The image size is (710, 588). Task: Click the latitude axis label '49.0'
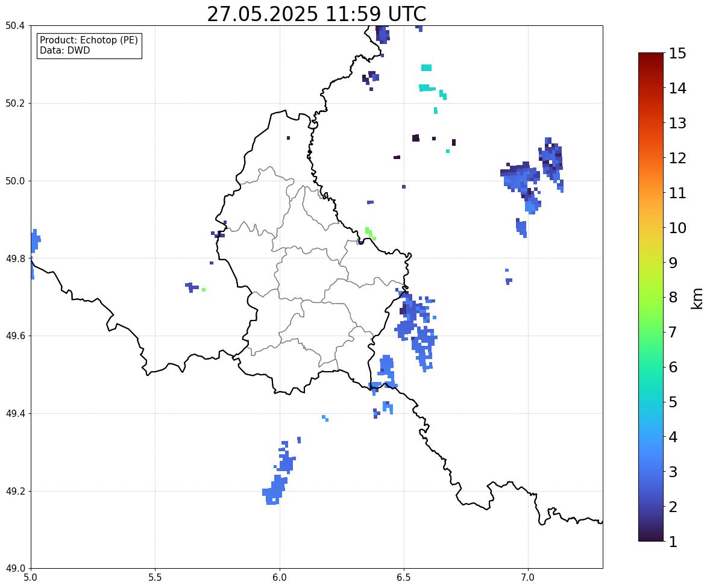pyautogui.click(x=15, y=569)
